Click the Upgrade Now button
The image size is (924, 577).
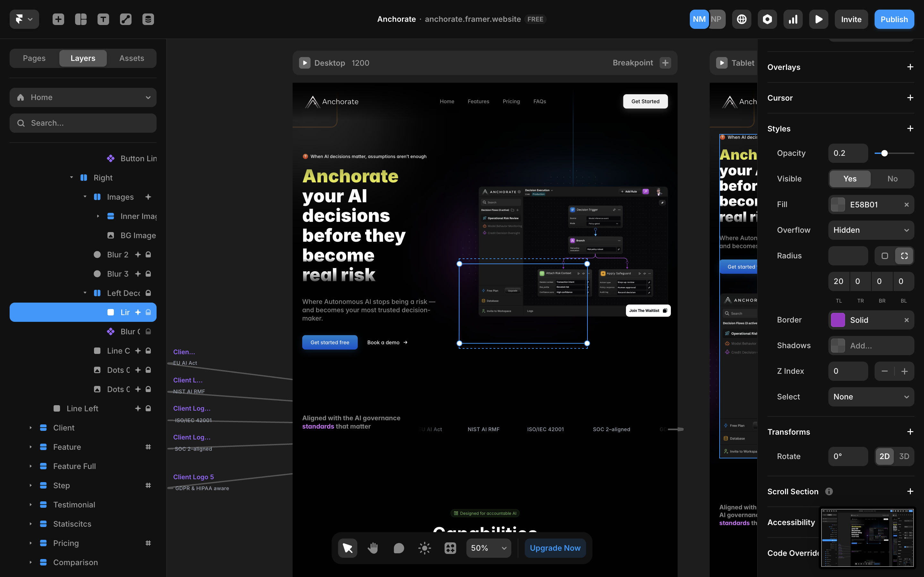click(555, 548)
